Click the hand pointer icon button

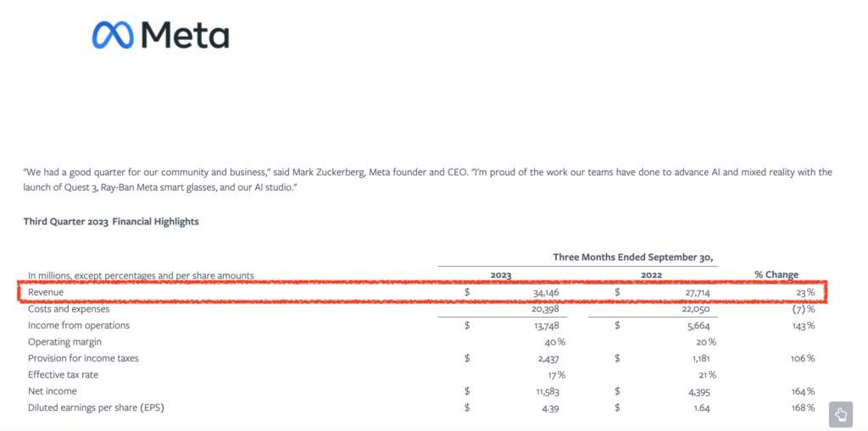pos(840,414)
